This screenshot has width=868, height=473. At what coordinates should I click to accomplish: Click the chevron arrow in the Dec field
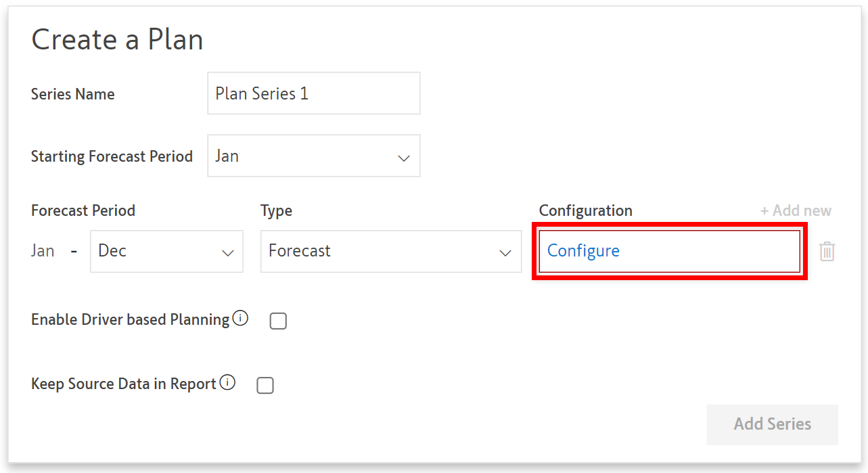point(227,252)
